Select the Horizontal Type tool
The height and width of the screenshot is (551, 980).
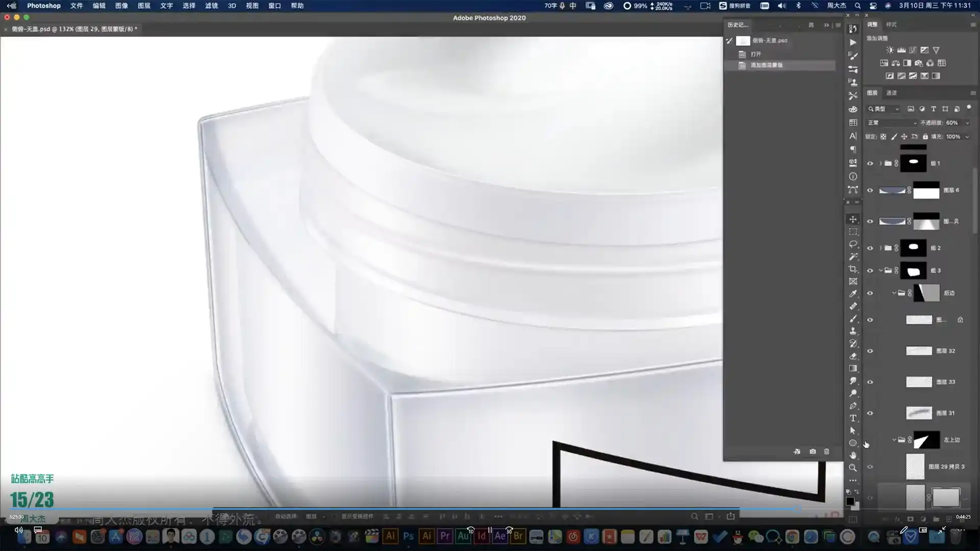click(852, 418)
